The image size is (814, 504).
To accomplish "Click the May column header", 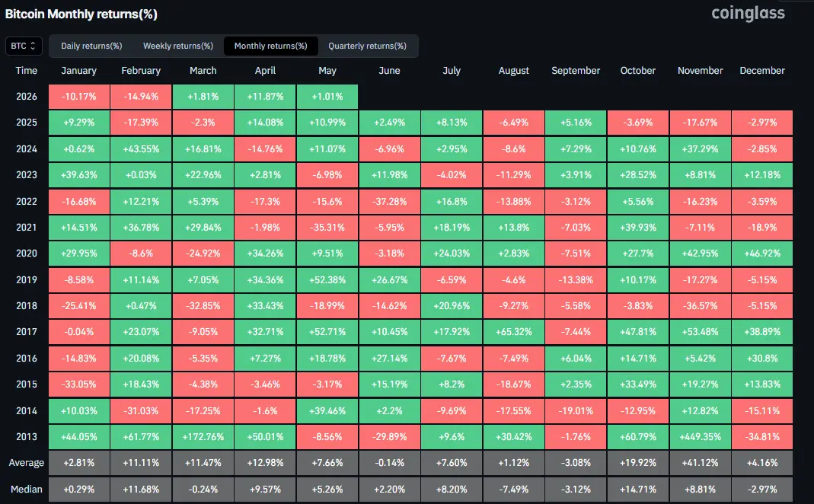I will (x=327, y=71).
